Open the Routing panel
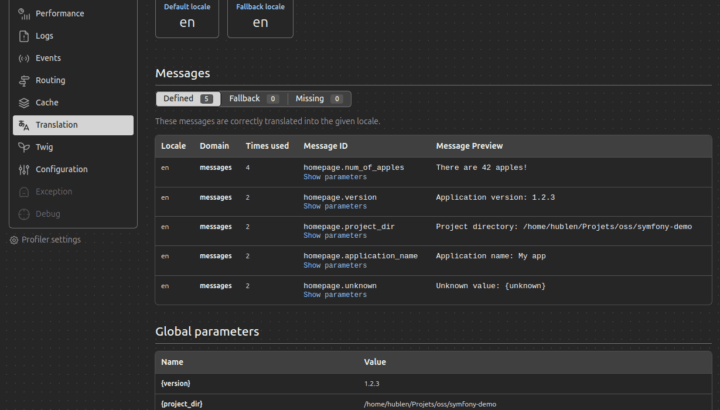The width and height of the screenshot is (720, 410). (73, 80)
